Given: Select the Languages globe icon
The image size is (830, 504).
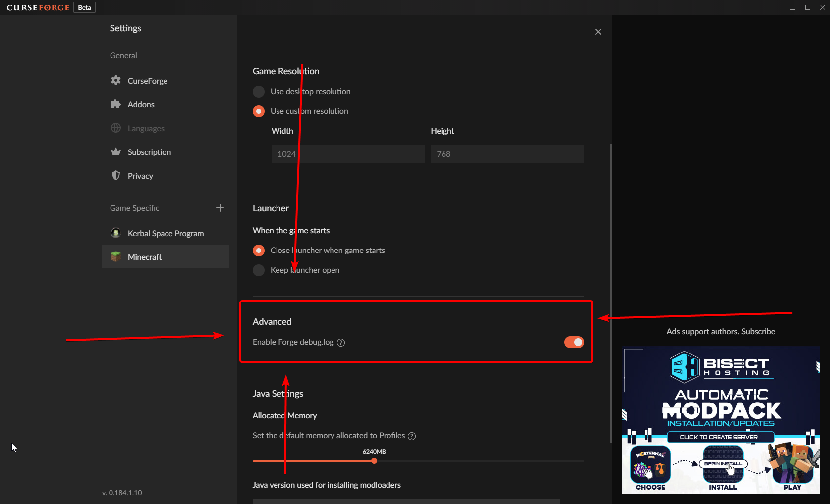Looking at the screenshot, I should tap(116, 128).
